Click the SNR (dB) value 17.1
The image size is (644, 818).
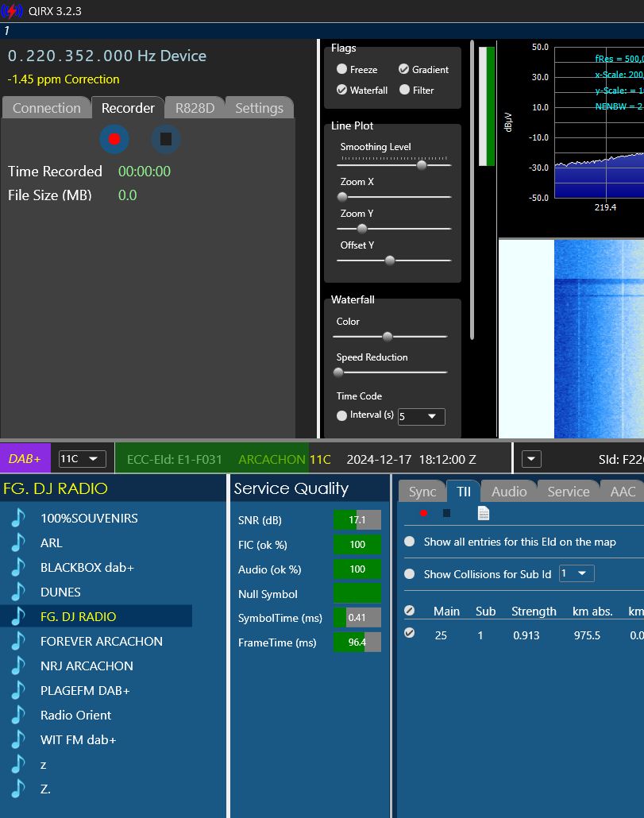(x=357, y=519)
